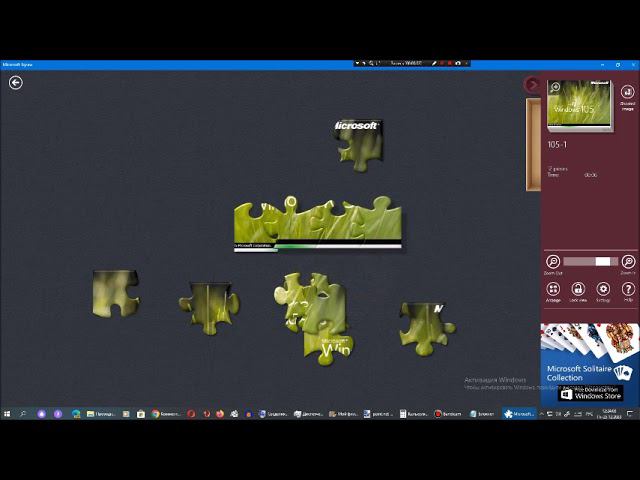The width and height of the screenshot is (640, 480).
Task: Open the wooden piece tray
Action: (x=533, y=144)
